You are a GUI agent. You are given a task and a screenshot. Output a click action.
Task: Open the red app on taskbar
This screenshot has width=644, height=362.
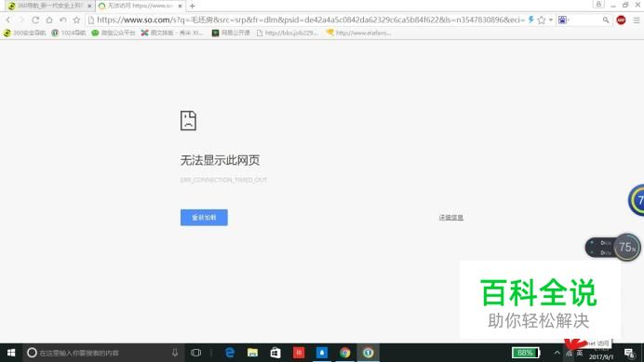pos(299,353)
